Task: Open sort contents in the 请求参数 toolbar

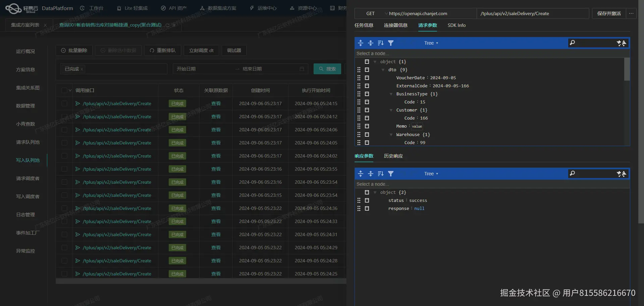Action: coord(381,43)
